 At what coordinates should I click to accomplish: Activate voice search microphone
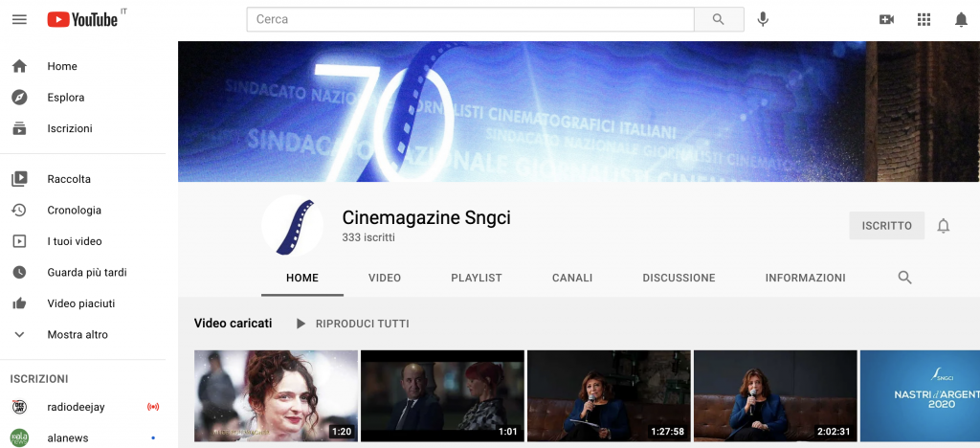pyautogui.click(x=763, y=19)
